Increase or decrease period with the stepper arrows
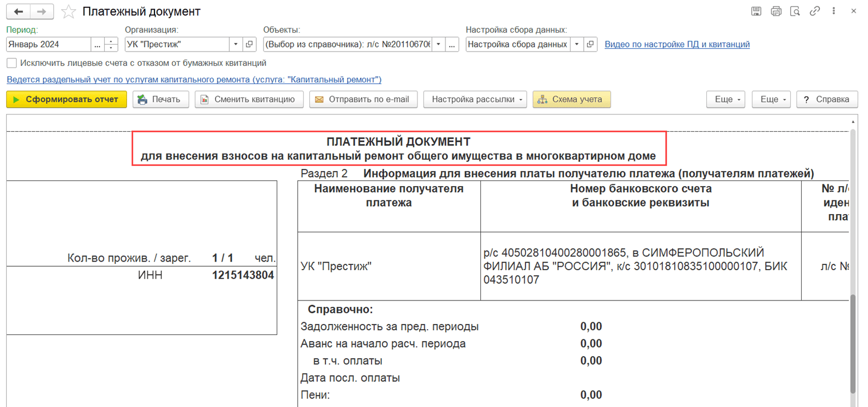The width and height of the screenshot is (868, 407). pyautogui.click(x=112, y=44)
